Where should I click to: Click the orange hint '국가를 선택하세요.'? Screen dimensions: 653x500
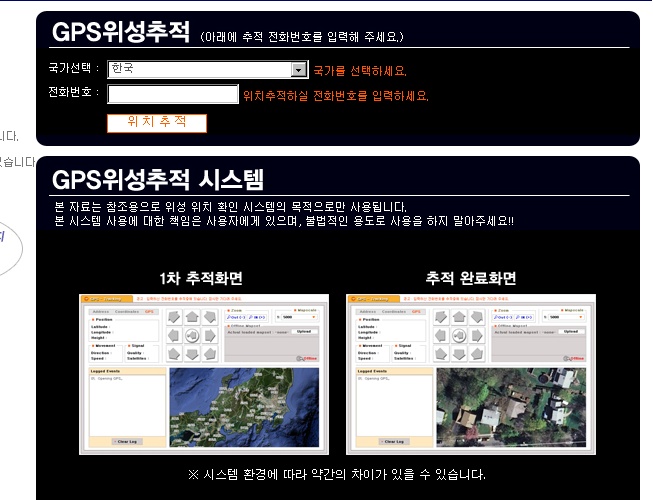coord(360,71)
